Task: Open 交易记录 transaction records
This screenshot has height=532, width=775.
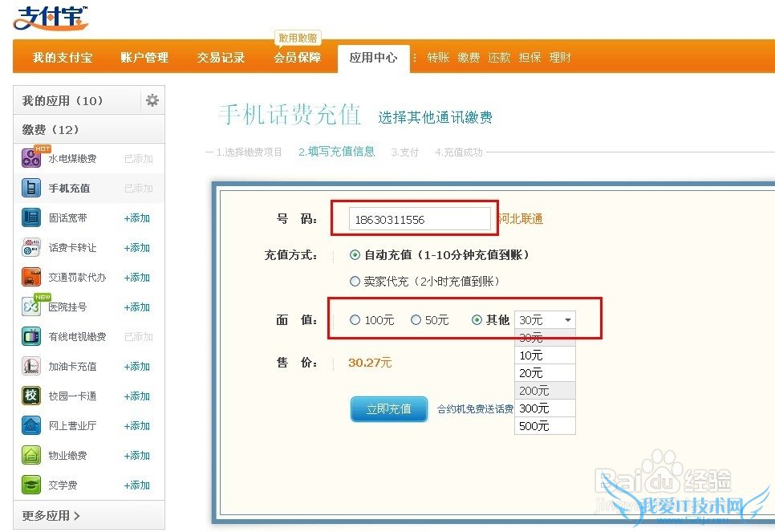Action: point(221,57)
